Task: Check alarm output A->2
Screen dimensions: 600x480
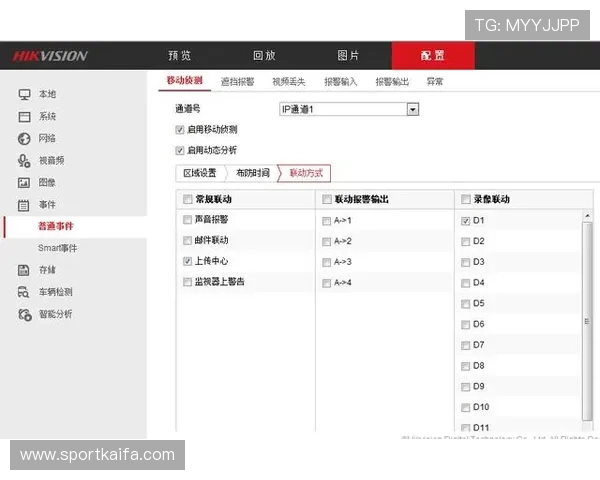Action: (326, 242)
